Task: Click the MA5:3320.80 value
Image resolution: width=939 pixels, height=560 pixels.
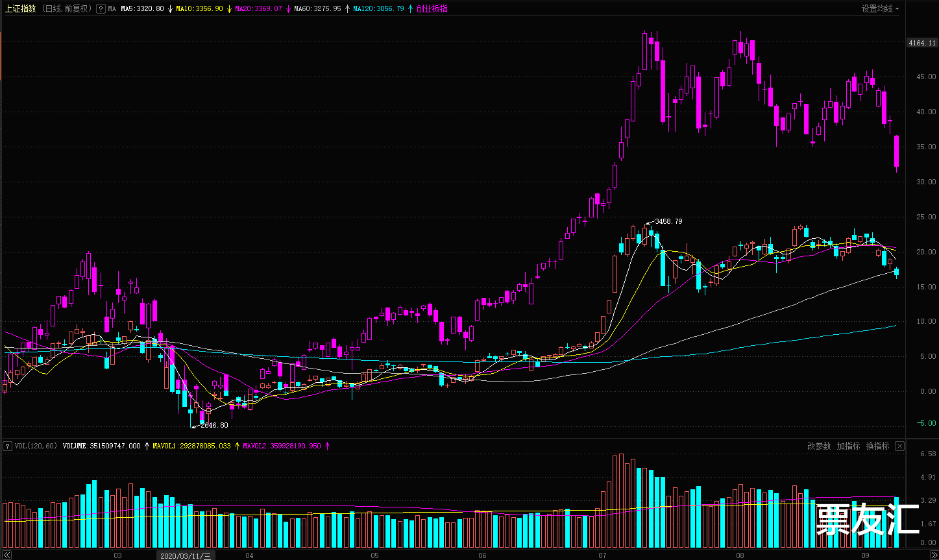Action: pyautogui.click(x=142, y=9)
